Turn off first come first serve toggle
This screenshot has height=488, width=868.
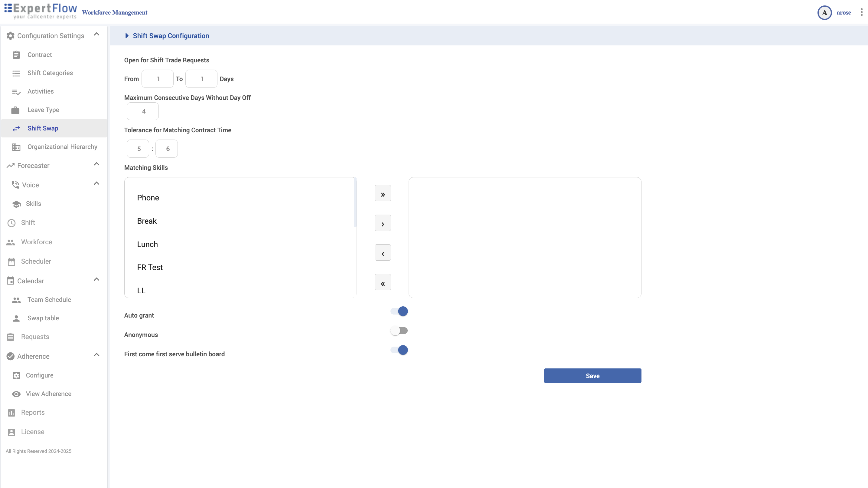[x=399, y=350]
